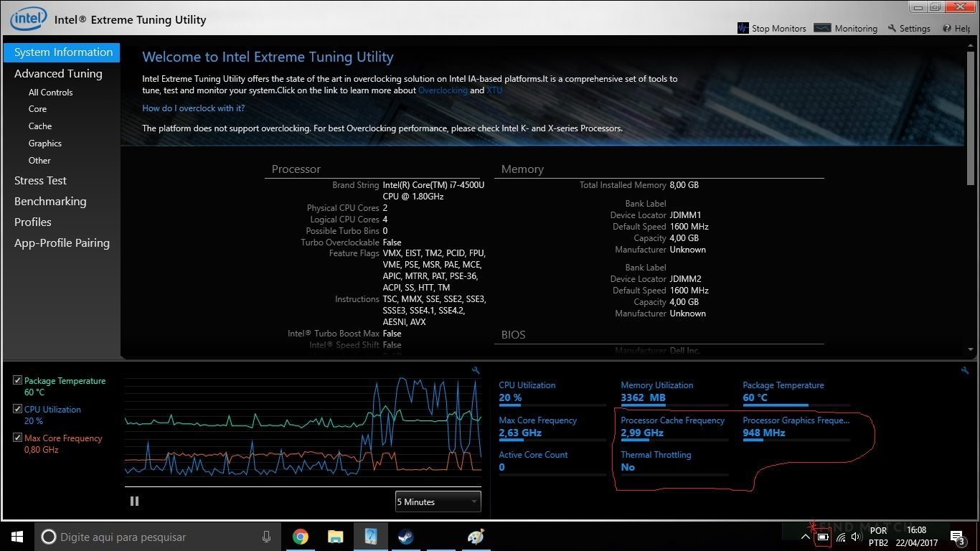Open Paint from the taskbar
The width and height of the screenshot is (980, 551).
point(476,537)
